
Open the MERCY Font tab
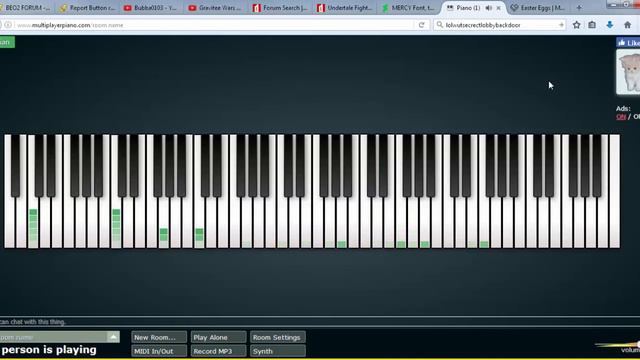click(x=409, y=7)
